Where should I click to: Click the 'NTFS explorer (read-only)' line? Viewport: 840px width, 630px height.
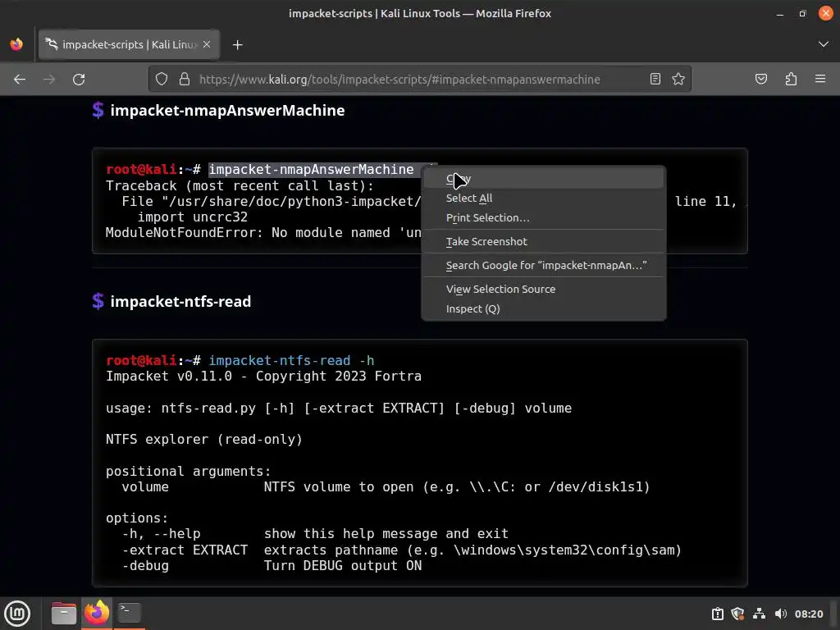(x=204, y=440)
